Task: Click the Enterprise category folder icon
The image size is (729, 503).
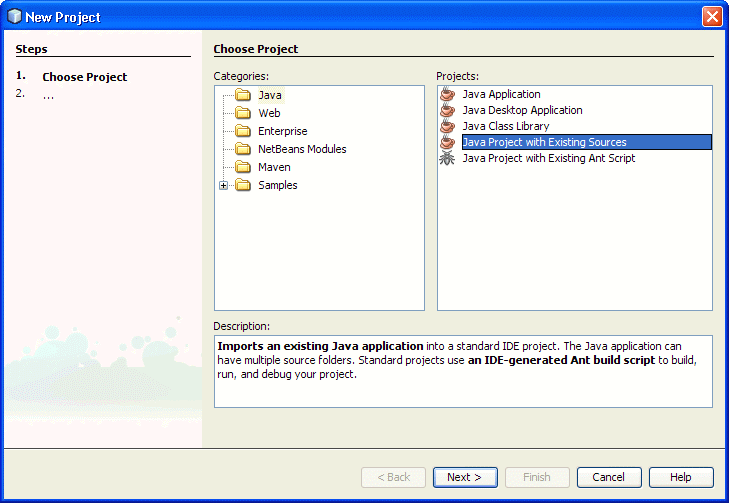Action: pos(243,131)
